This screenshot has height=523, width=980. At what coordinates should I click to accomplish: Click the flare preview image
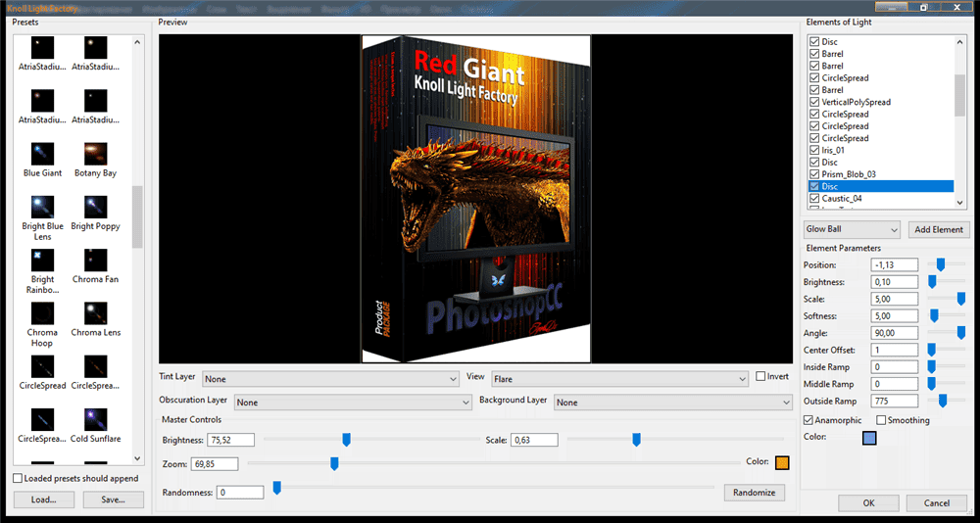(476, 199)
